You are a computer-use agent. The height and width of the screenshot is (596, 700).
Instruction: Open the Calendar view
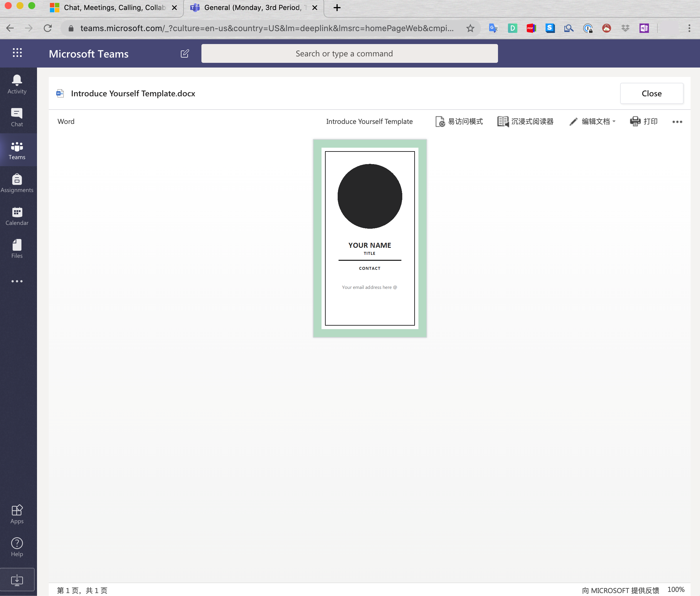[17, 216]
